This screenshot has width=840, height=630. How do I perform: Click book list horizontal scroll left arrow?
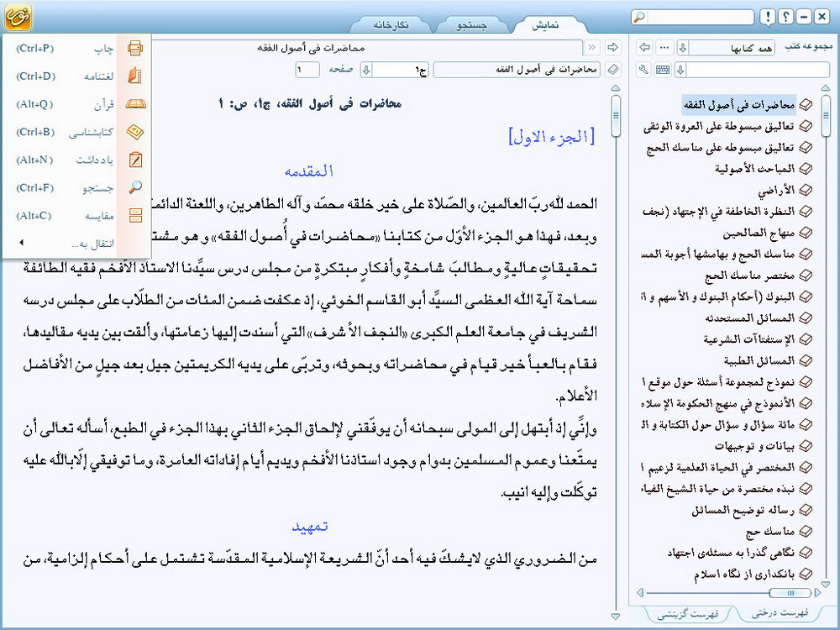[x=639, y=592]
